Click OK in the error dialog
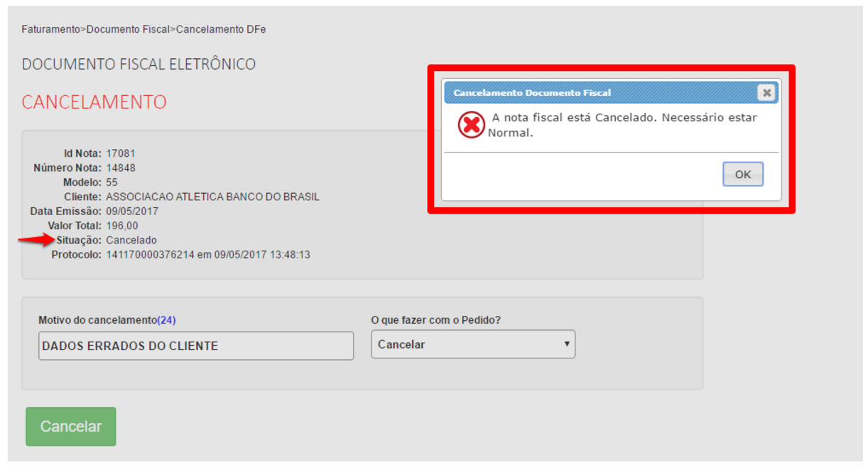This screenshot has height=465, width=868. click(742, 175)
